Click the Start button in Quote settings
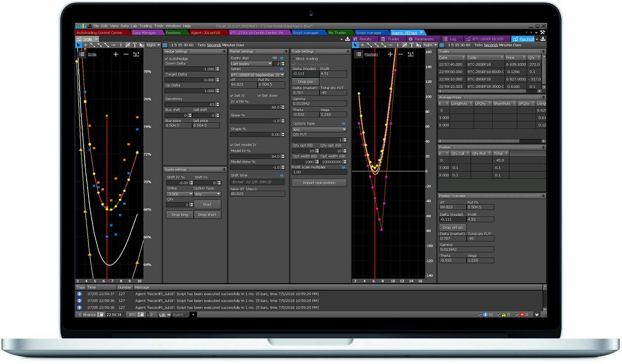622x364 pixels. (x=207, y=204)
